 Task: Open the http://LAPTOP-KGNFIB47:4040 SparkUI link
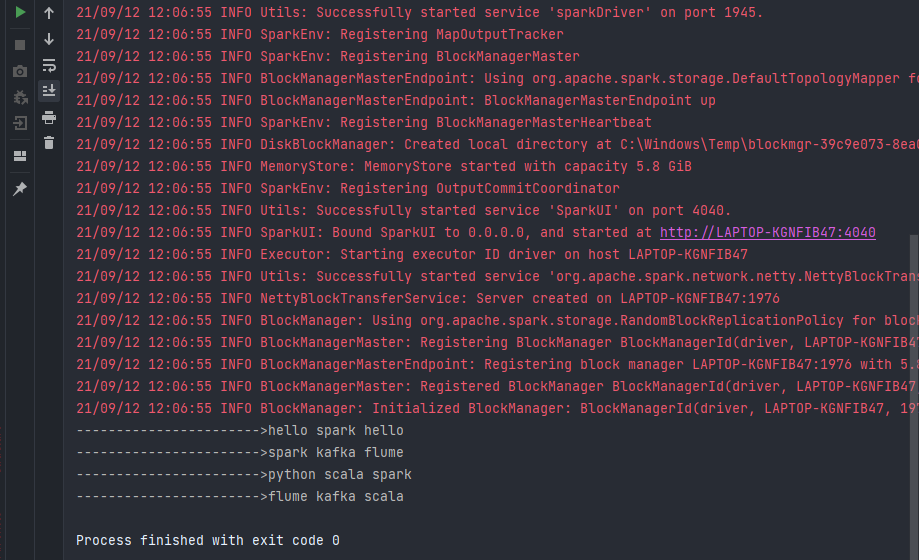[767, 232]
